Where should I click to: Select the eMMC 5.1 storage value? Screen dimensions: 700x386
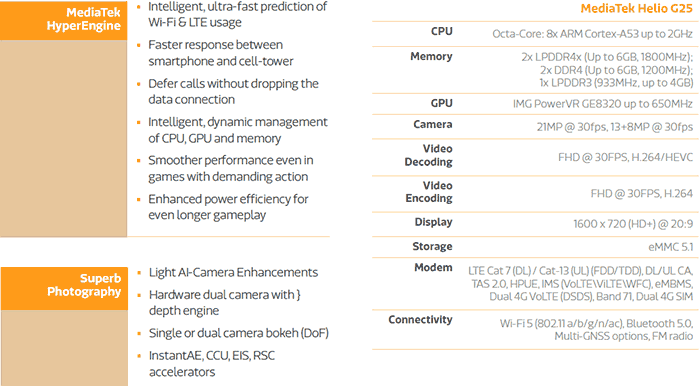pos(671,247)
